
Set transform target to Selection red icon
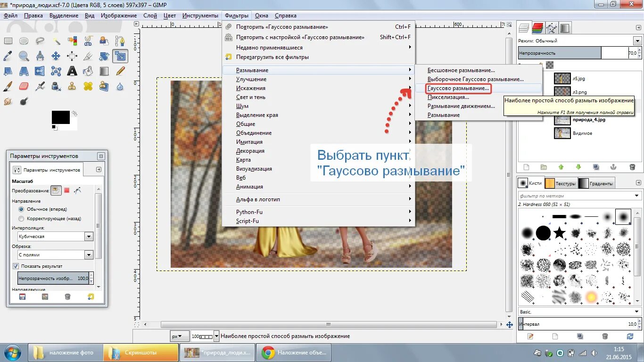pyautogui.click(x=67, y=190)
